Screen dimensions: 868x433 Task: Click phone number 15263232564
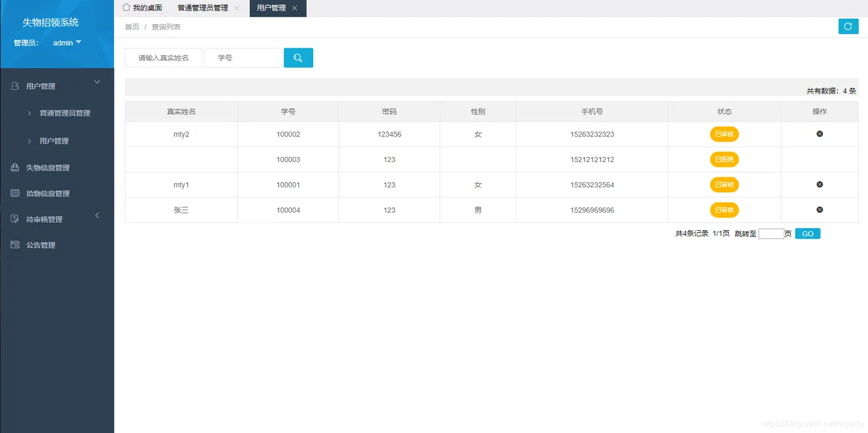pyautogui.click(x=592, y=185)
